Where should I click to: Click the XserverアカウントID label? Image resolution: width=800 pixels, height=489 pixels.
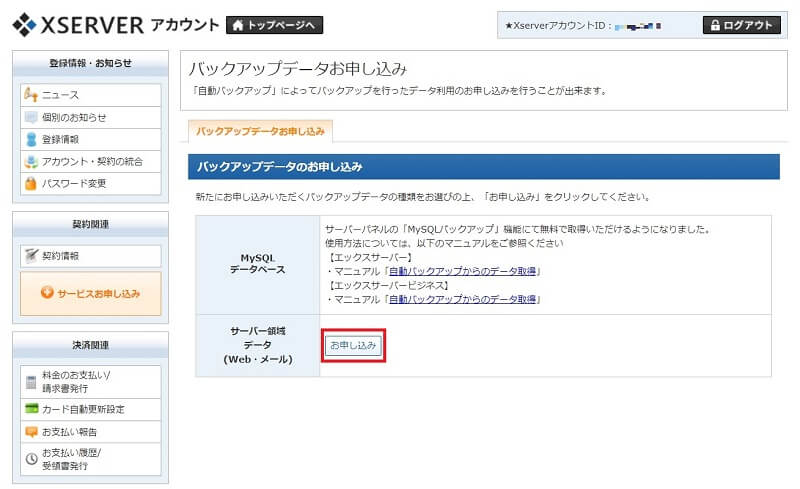(x=558, y=25)
